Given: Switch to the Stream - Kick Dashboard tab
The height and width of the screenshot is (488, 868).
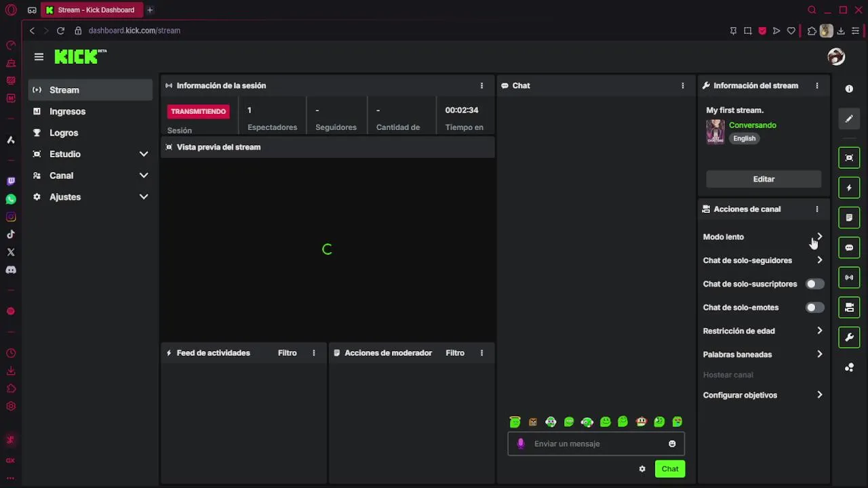Looking at the screenshot, I should pyautogui.click(x=91, y=10).
